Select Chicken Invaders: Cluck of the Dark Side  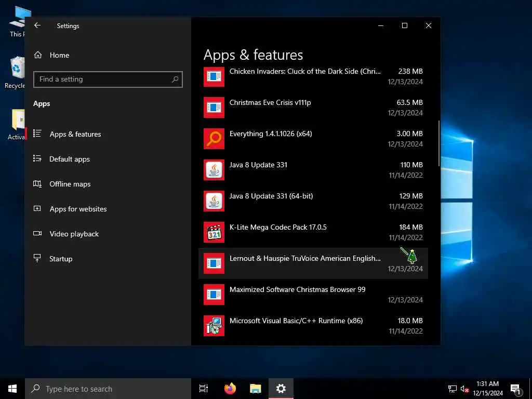point(313,76)
